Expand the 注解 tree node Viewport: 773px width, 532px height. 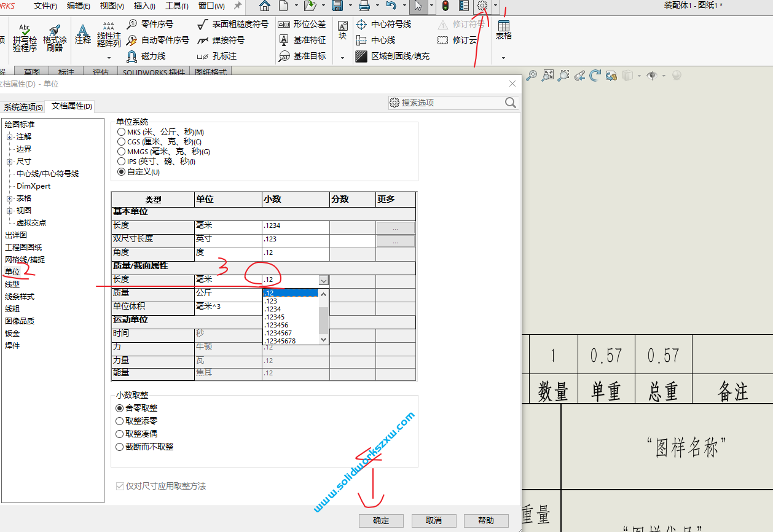pos(10,137)
